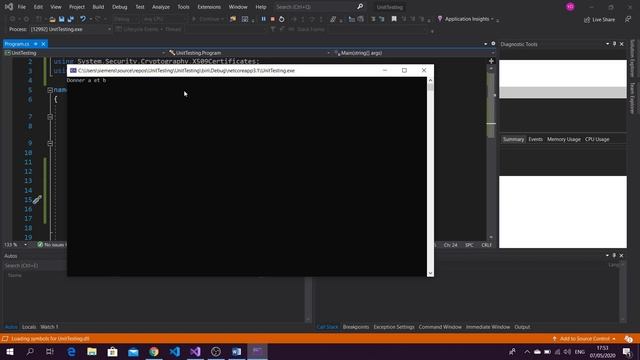Open the Build menu
The image size is (640, 360).
[x=98, y=7]
